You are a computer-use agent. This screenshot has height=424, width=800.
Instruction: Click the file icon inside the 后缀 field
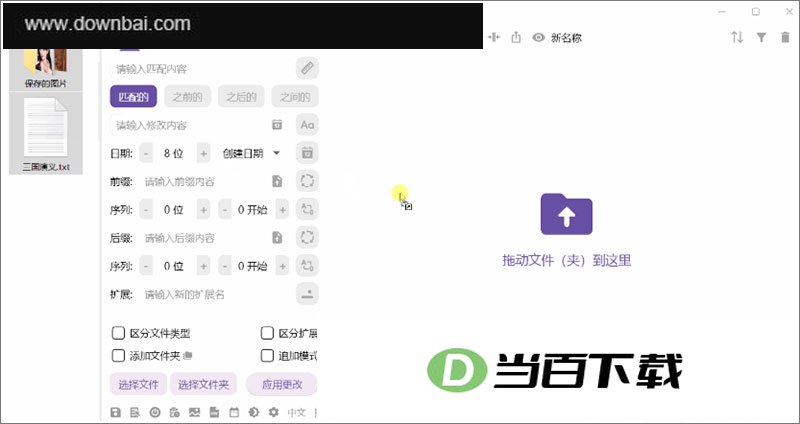pos(277,238)
